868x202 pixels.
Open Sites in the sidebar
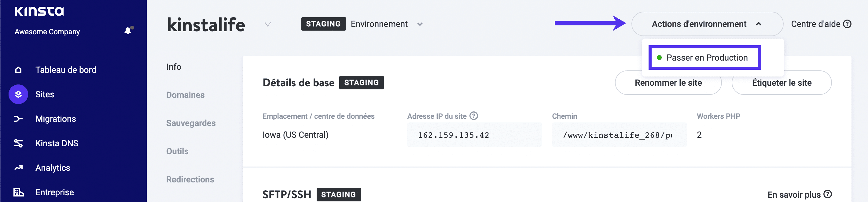[x=45, y=95]
